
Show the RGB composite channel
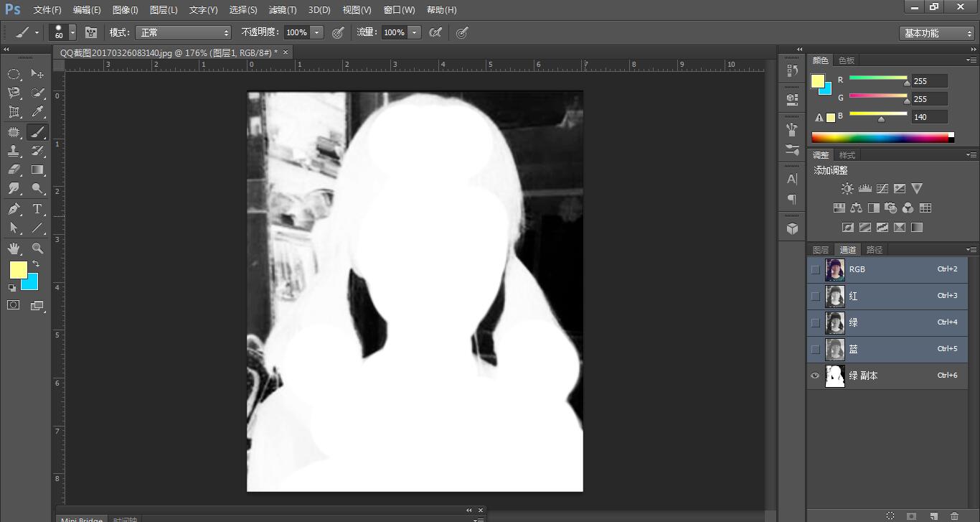click(815, 270)
